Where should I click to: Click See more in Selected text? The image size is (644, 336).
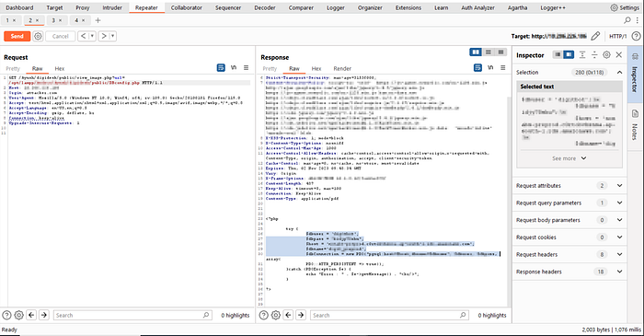click(569, 158)
